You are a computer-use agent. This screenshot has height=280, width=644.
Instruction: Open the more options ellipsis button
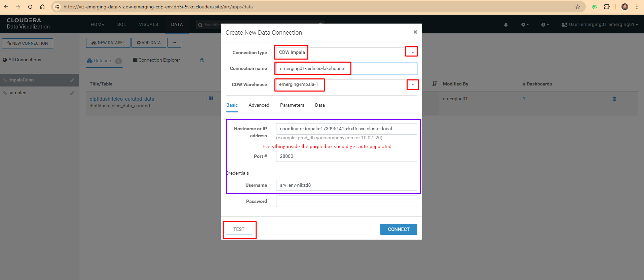click(x=174, y=43)
